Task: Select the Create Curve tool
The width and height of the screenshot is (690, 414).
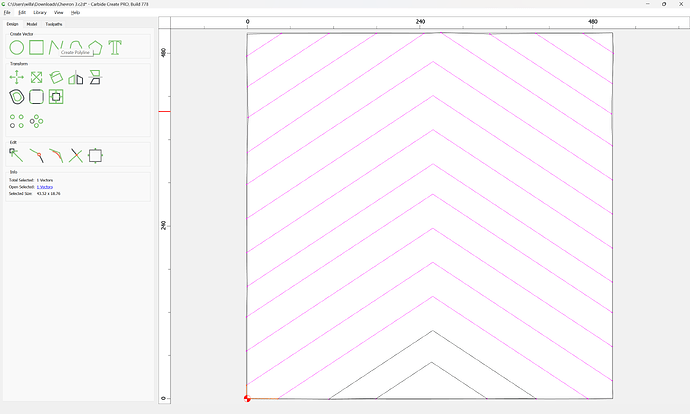Action: [76, 45]
